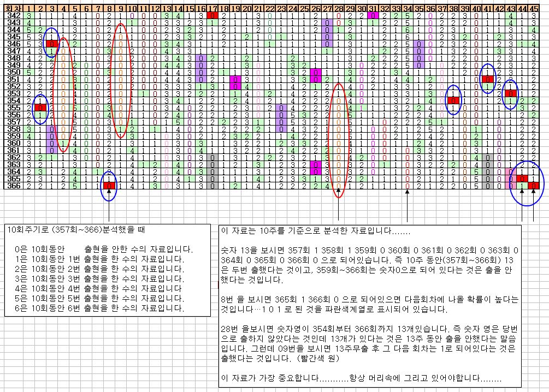549x392 pixels.
Task: Select the red cell in row 342, column 17
Action: click(212, 15)
